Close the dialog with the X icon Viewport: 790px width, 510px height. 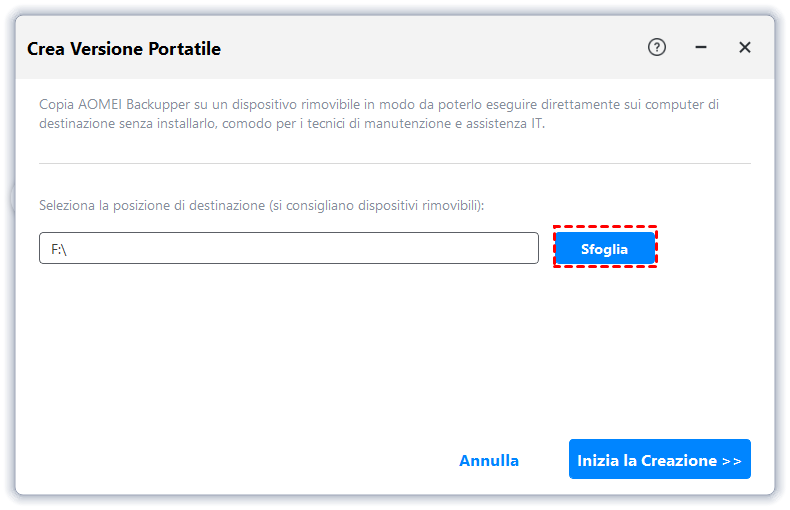point(745,47)
